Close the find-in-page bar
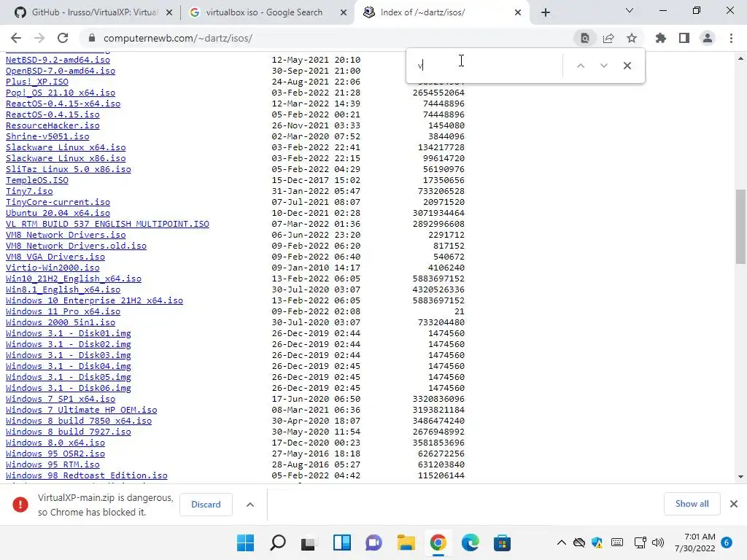 (x=627, y=66)
